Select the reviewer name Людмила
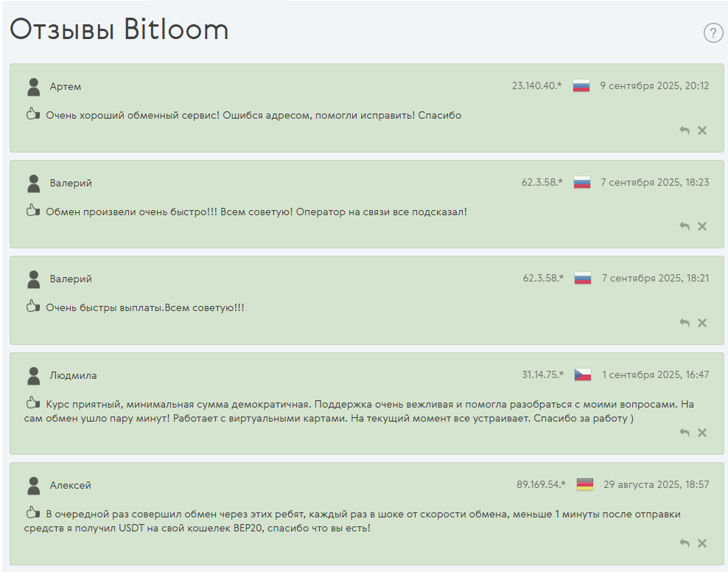This screenshot has width=728, height=572. [73, 374]
